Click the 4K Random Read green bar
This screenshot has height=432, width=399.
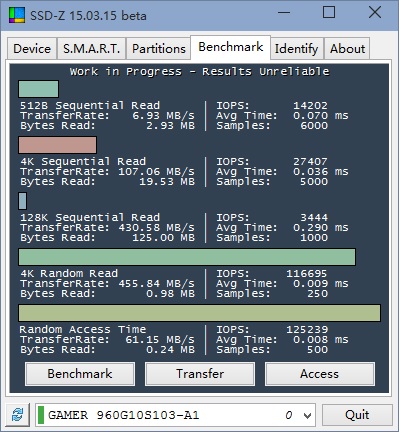tap(187, 257)
